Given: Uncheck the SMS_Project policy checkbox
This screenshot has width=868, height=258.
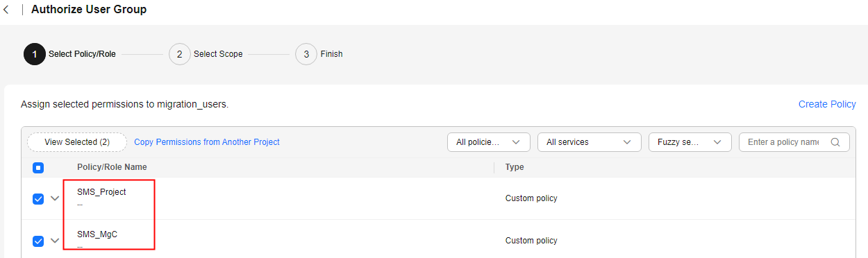Looking at the screenshot, I should tap(38, 199).
